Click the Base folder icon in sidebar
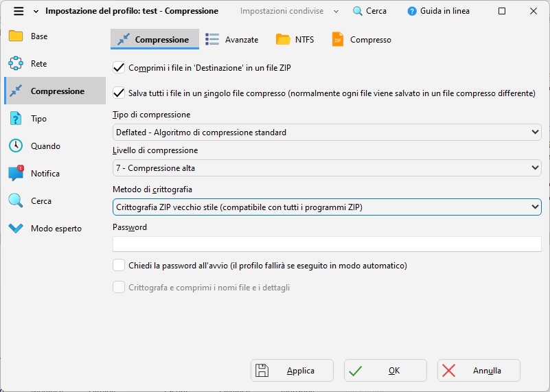 click(16, 36)
